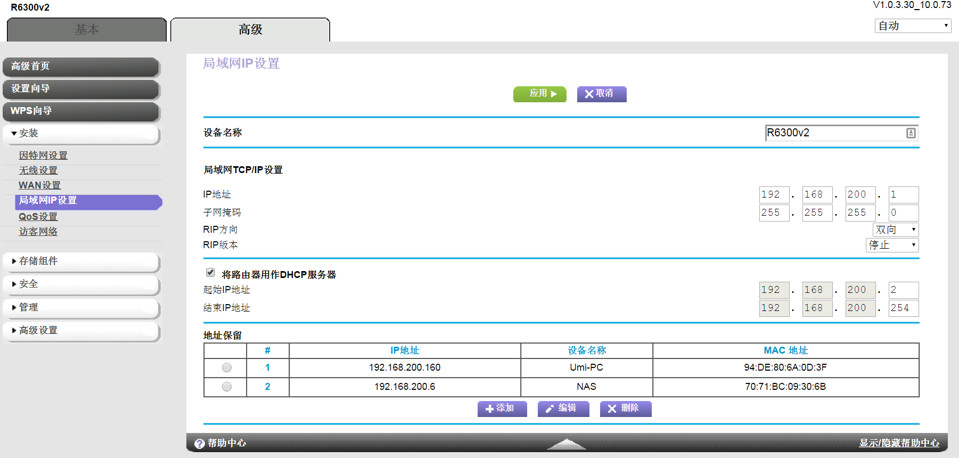
Task: Click the 设备名称 R6300v2 input field
Action: point(833,133)
